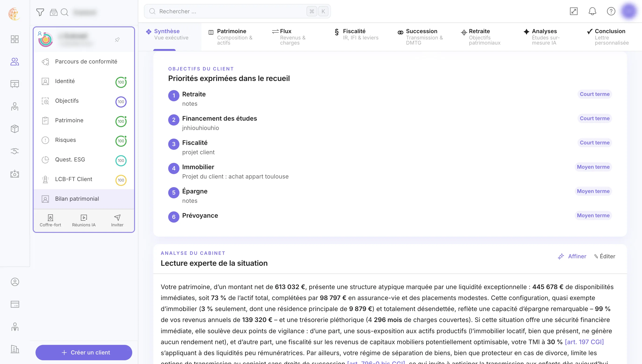The width and height of the screenshot is (642, 364).
Task: Click the Moyen terme tag on Immobilier
Action: (593, 167)
